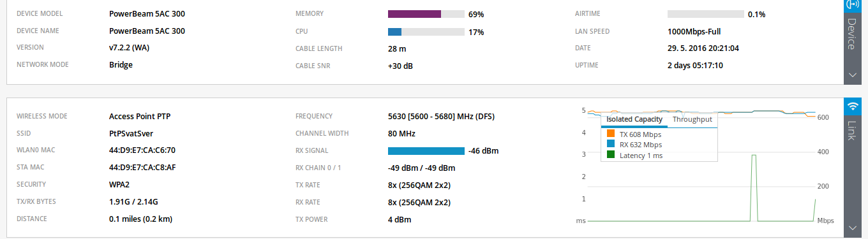The height and width of the screenshot is (239, 868).
Task: Click the green Latency legend swatch
Action: coord(611,155)
